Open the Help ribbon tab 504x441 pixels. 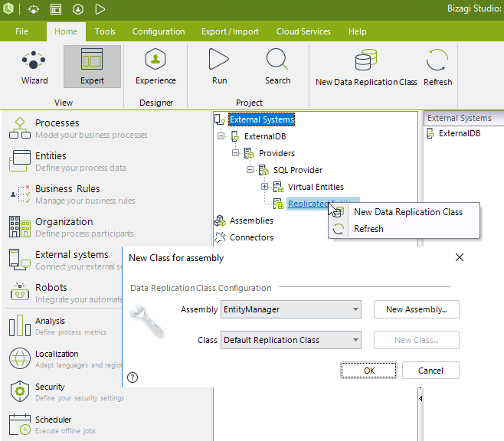coord(358,31)
